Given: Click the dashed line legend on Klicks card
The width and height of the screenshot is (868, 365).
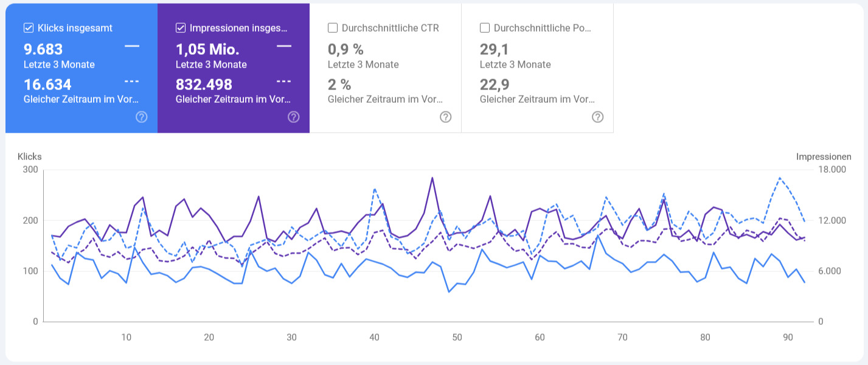Looking at the screenshot, I should coord(133,80).
